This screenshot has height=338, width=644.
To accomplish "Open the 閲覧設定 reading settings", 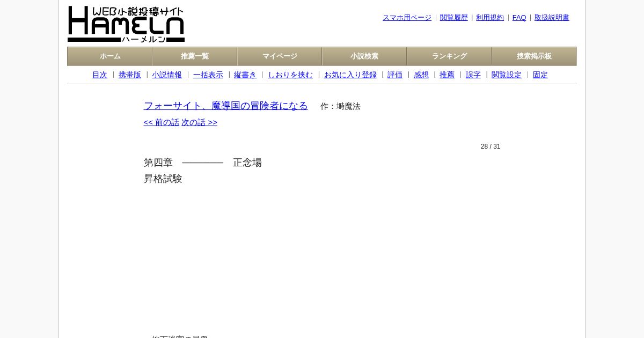I will click(507, 75).
